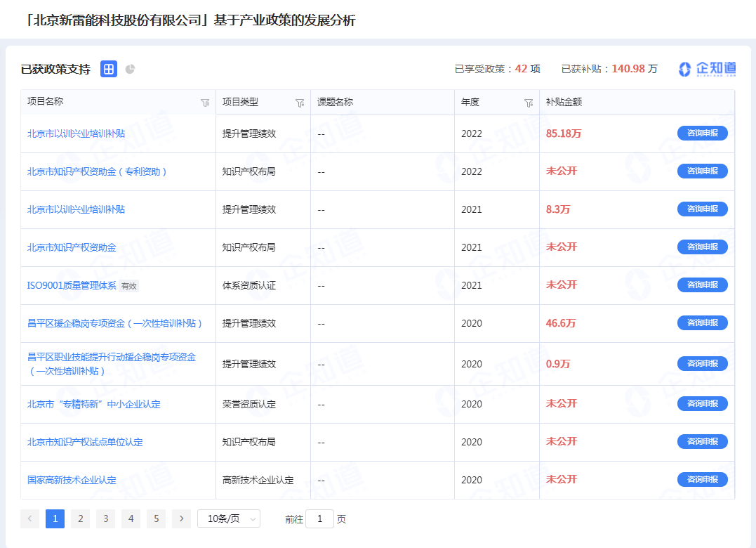Open 北京市以训兴业培训补贴 link in 85.18万 row
Screen dimensions: 756x548
tap(77, 133)
